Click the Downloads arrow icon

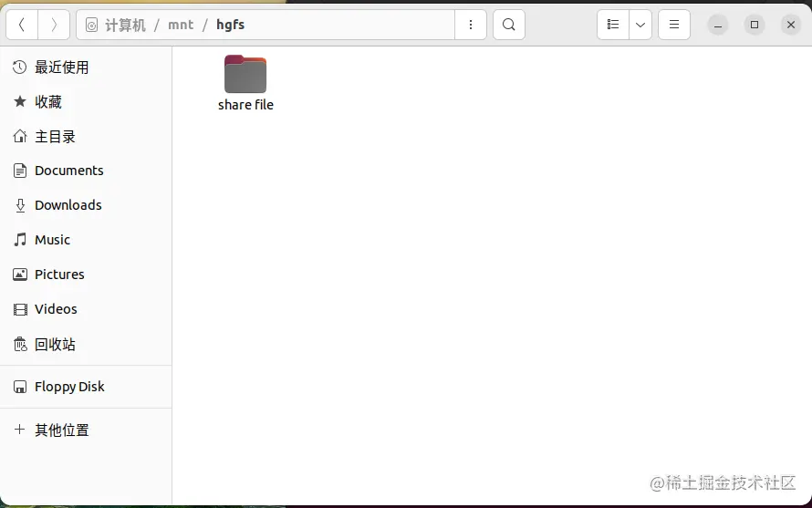point(20,205)
